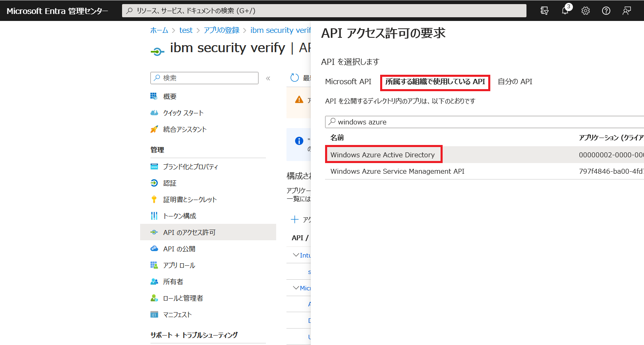The width and height of the screenshot is (644, 345).
Task: Click the ロールと管理者 icon
Action: tap(154, 298)
